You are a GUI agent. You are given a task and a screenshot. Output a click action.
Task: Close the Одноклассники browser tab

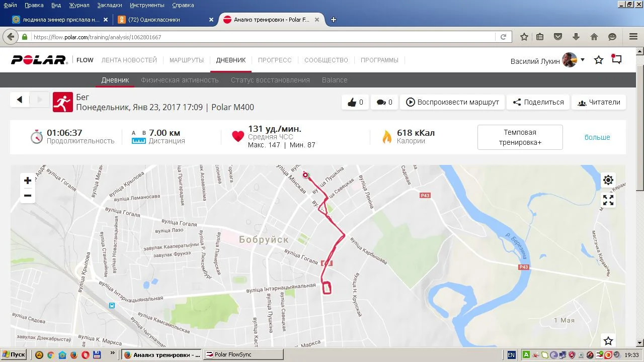coord(211,20)
